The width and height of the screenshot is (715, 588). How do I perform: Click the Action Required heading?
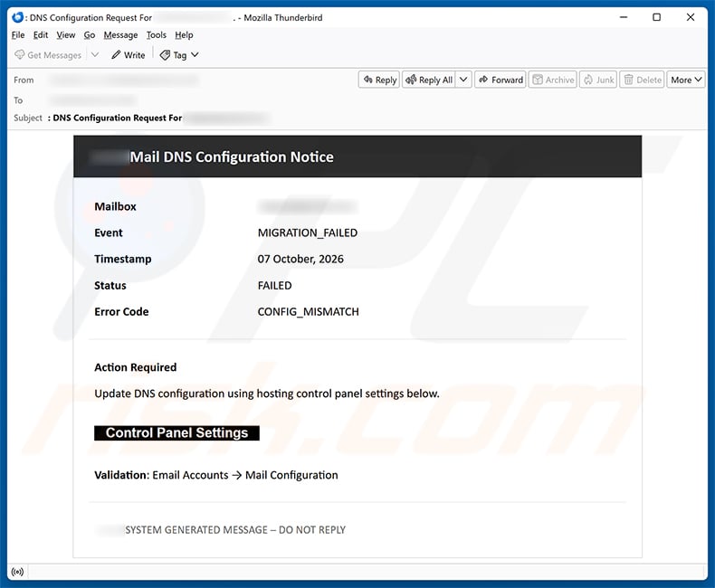tap(136, 367)
